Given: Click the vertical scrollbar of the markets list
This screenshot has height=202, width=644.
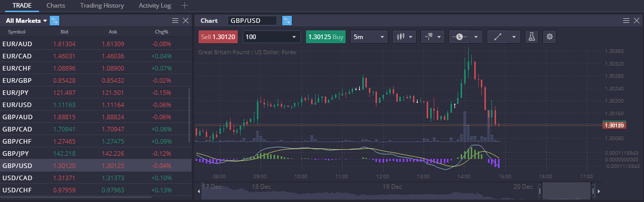Looking at the screenshot, I should tap(190, 116).
